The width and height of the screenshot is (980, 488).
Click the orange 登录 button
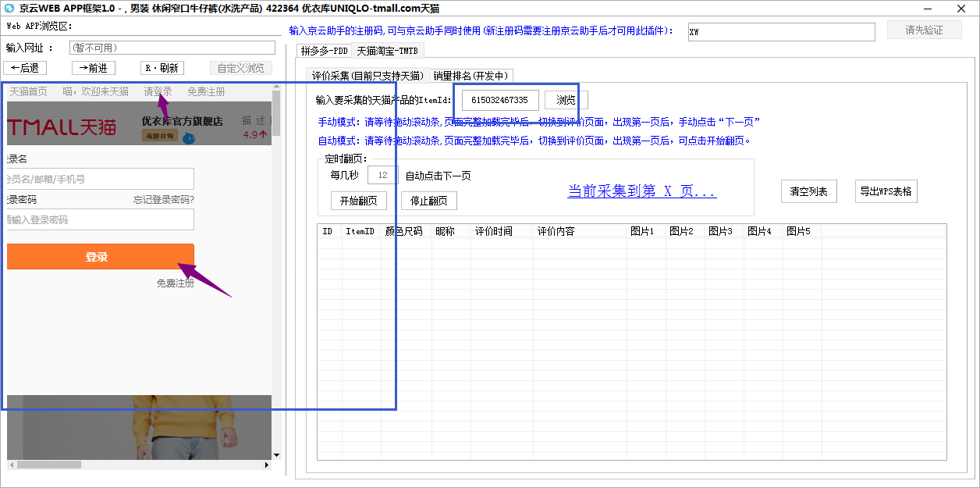[x=100, y=256]
